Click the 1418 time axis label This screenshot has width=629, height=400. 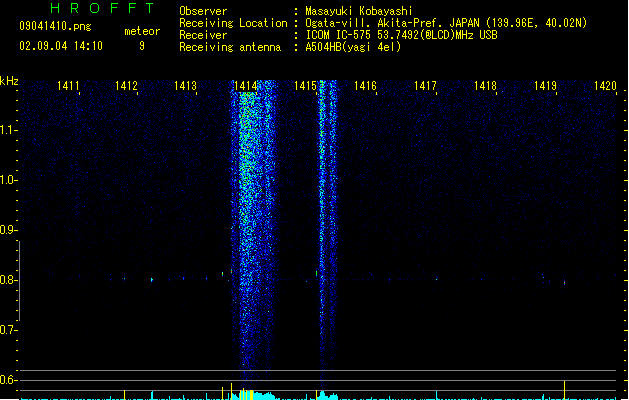[x=485, y=86]
